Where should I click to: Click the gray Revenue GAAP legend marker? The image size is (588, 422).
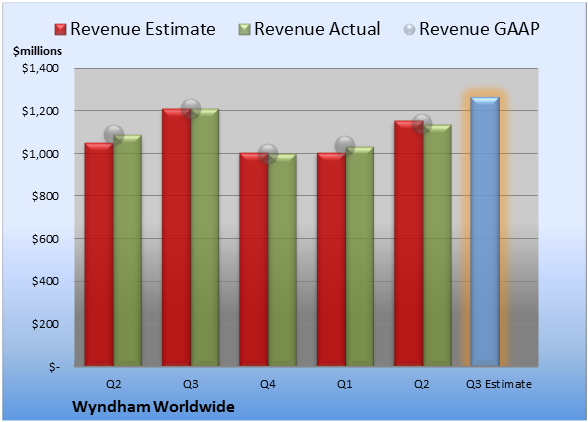click(409, 30)
